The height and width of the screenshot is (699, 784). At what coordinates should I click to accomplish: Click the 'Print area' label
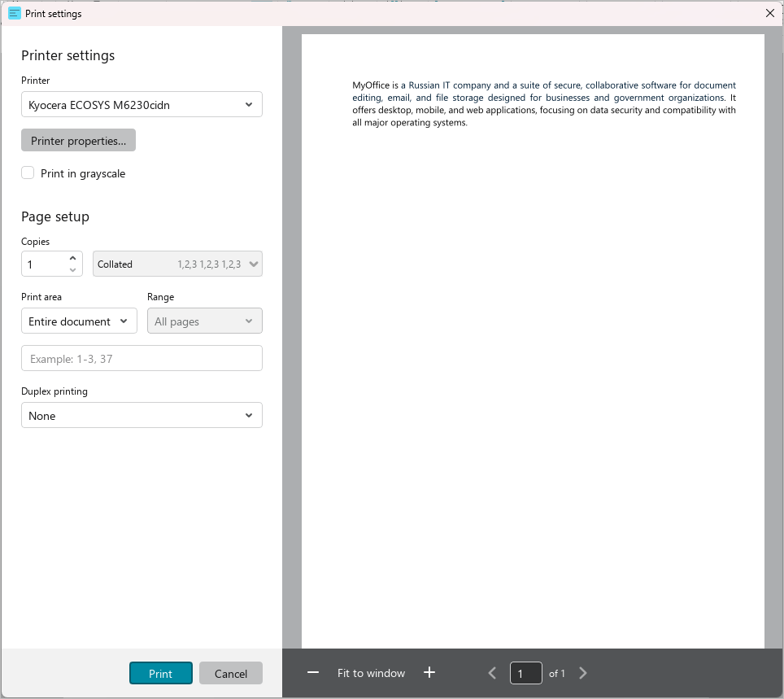tap(41, 297)
